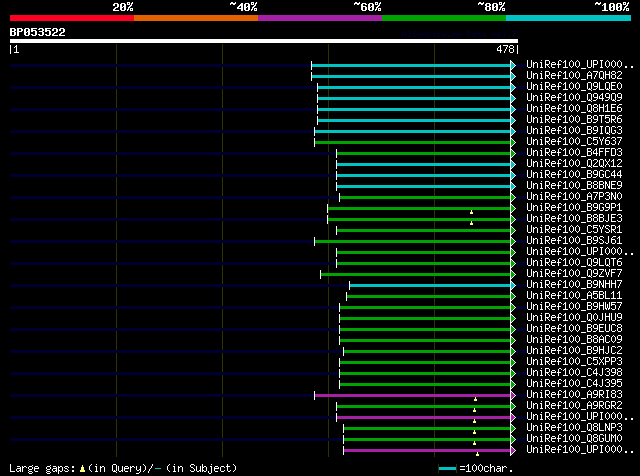Image resolution: width=640 pixels, height=476 pixels.
Task: Click the query end position 478 label
Action: coord(505,49)
